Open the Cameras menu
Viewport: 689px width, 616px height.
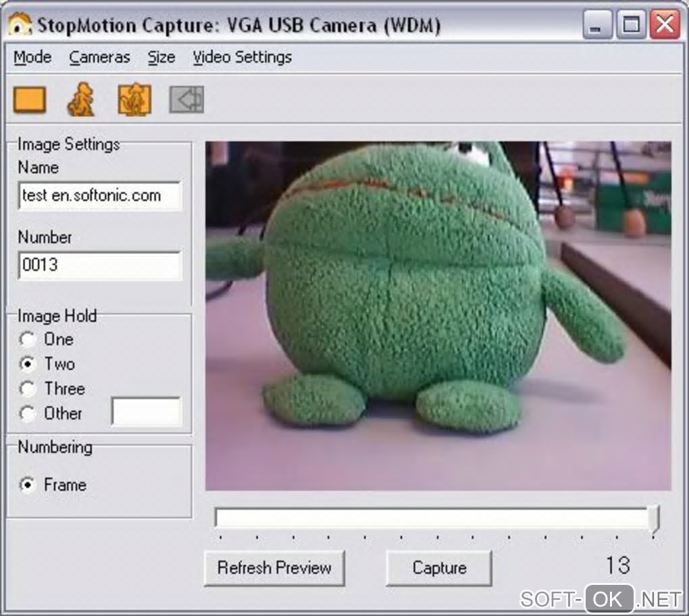click(99, 57)
